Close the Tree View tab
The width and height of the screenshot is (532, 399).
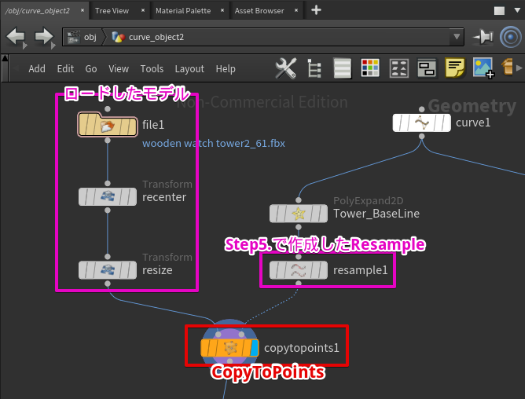(143, 10)
